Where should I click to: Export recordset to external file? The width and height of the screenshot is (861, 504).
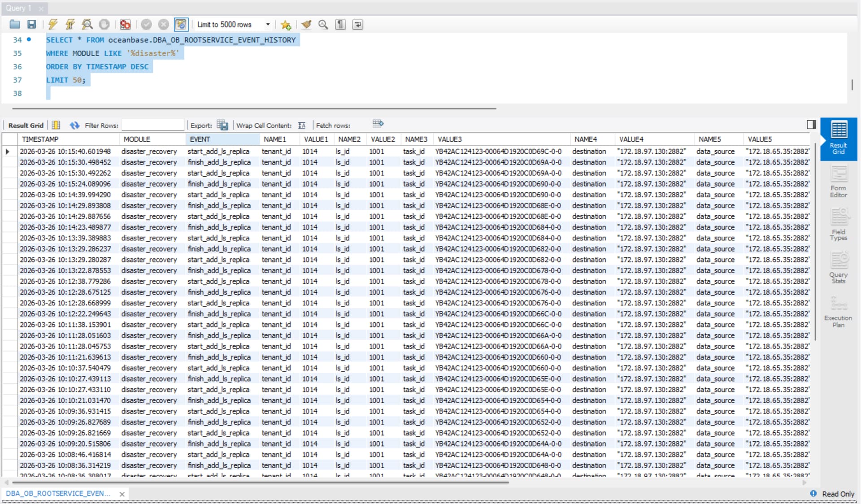(222, 126)
